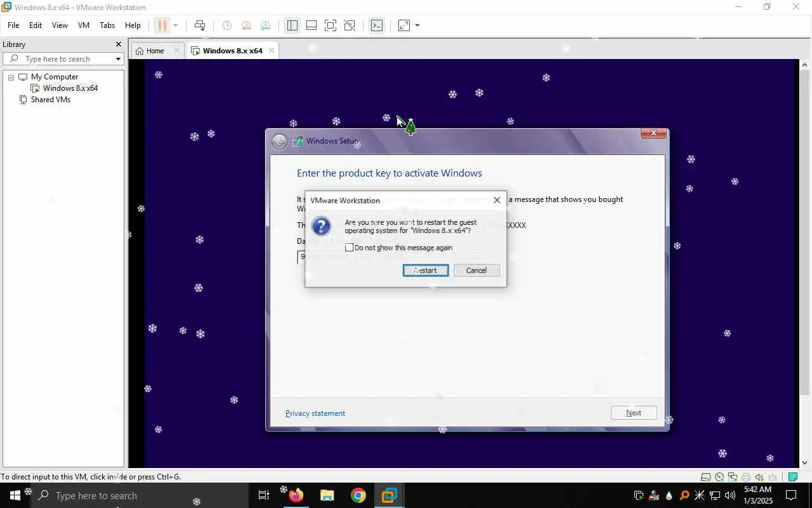Open the Edit menu
Viewport: 812px width, 508px height.
click(x=36, y=25)
